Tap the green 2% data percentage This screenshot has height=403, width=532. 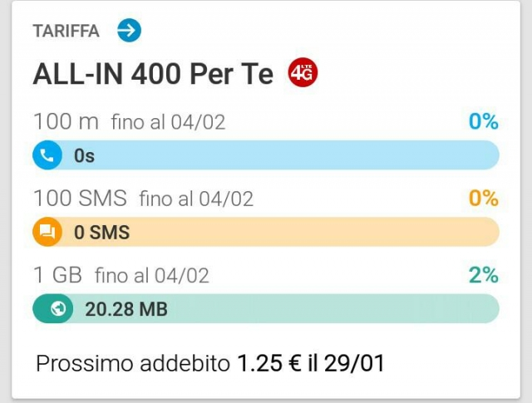(x=484, y=275)
